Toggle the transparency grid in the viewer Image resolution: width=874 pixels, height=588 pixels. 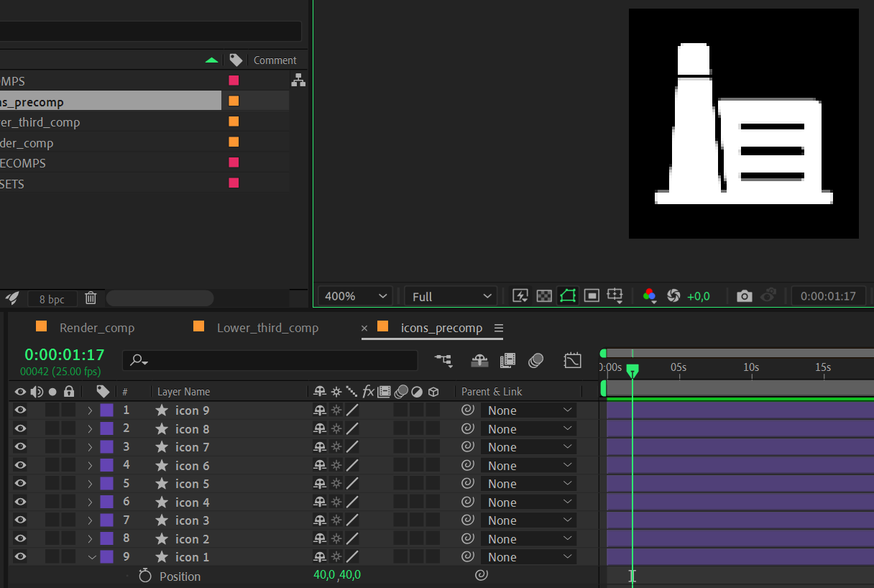[x=543, y=295]
